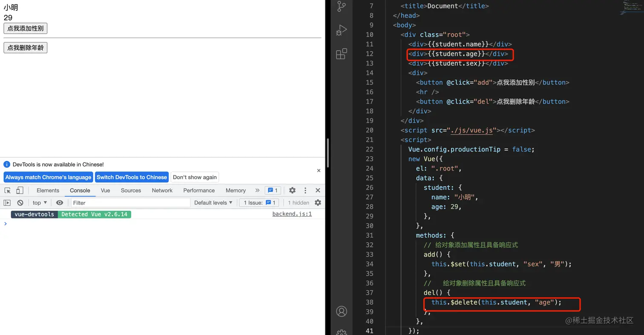Open Run and Debug view in VS Code
Viewport: 644px width, 335px height.
[342, 30]
